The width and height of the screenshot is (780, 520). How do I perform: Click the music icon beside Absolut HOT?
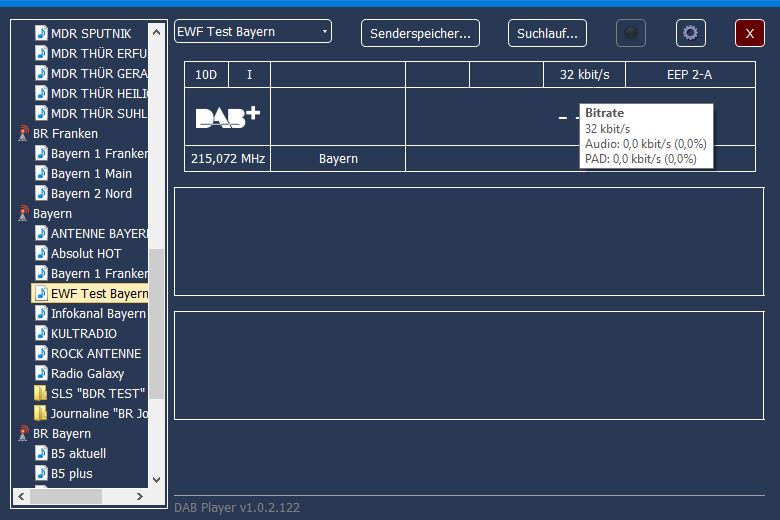(41, 253)
